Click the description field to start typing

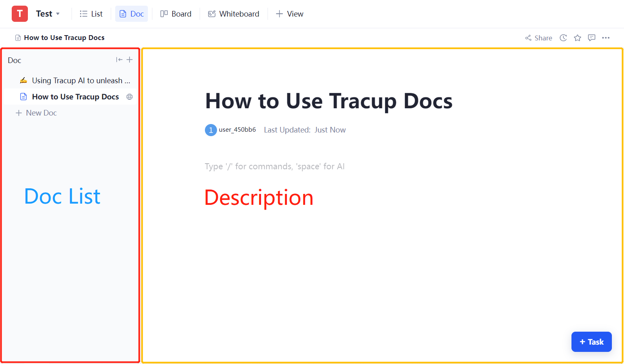274,166
